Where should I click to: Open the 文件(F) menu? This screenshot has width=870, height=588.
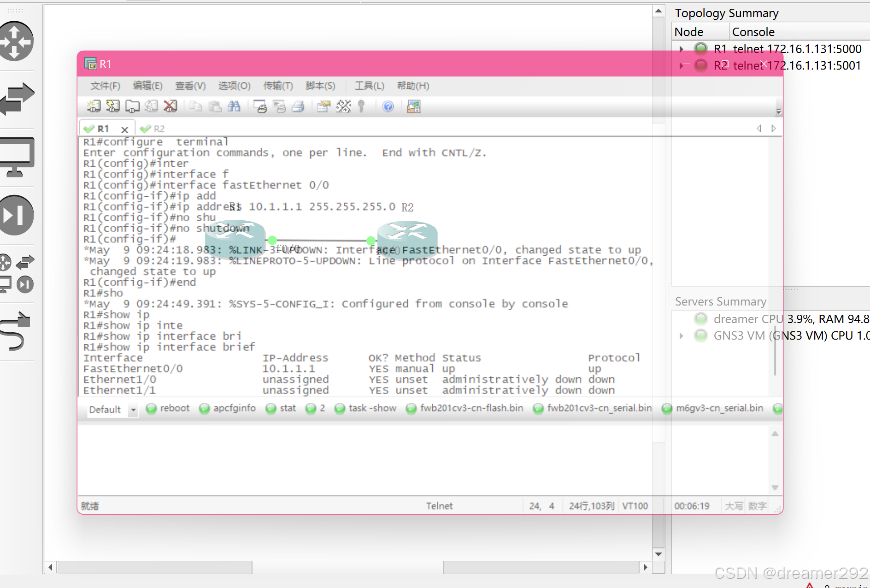(106, 86)
